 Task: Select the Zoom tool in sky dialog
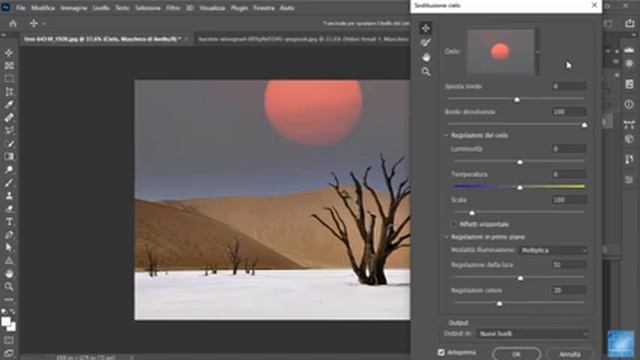(x=426, y=72)
